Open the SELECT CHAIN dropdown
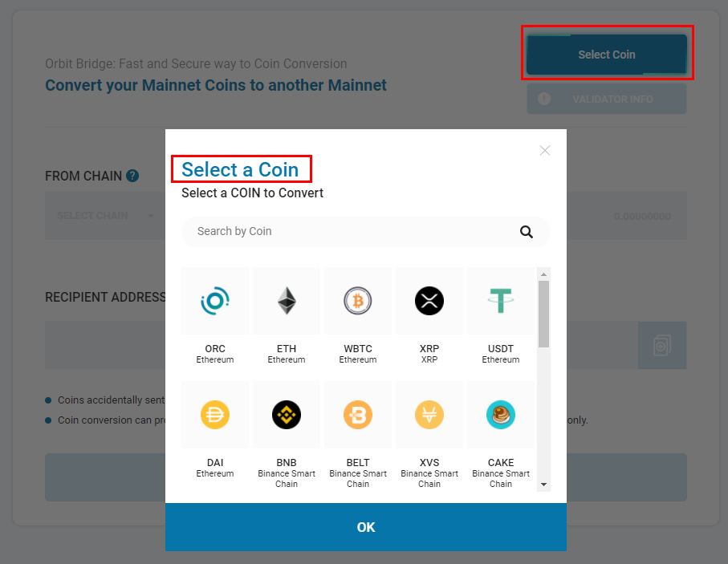This screenshot has height=564, width=728. click(x=105, y=216)
